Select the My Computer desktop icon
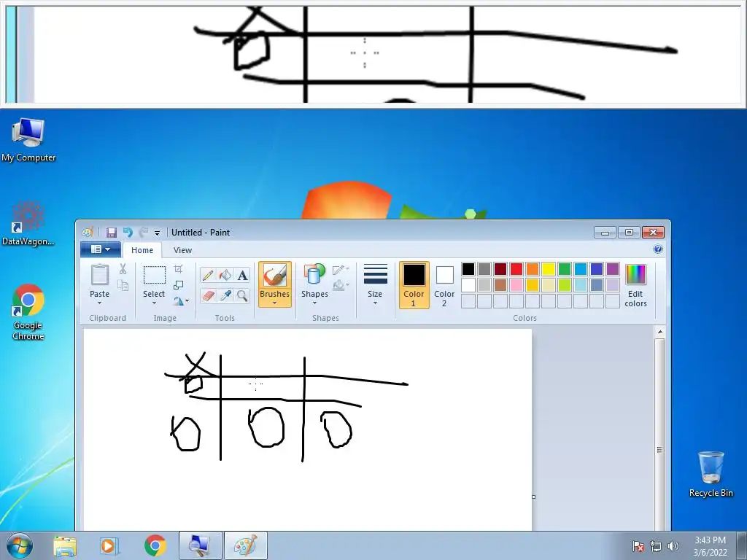This screenshot has height=560, width=747. click(x=28, y=139)
